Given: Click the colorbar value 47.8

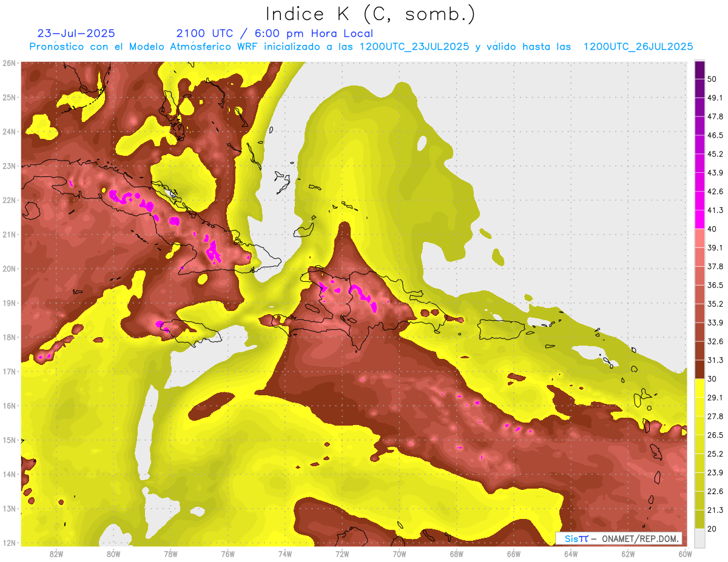Looking at the screenshot, I should pos(715,116).
